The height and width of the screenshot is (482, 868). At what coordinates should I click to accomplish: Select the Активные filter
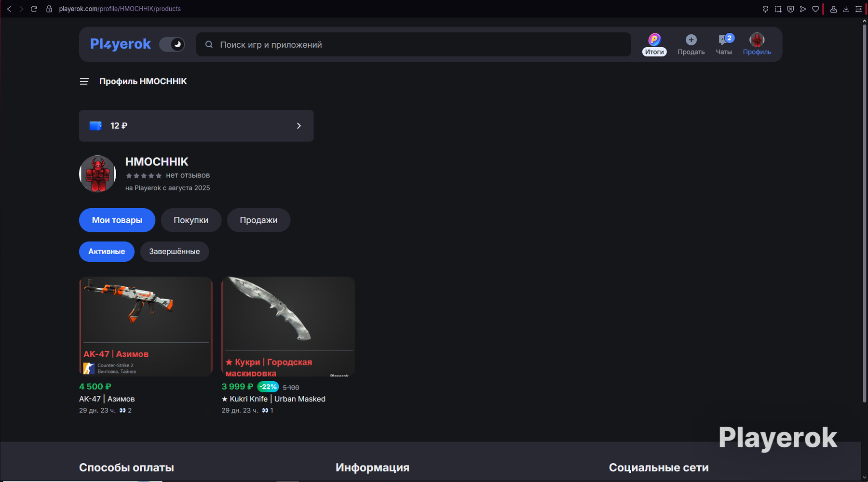pyautogui.click(x=107, y=252)
